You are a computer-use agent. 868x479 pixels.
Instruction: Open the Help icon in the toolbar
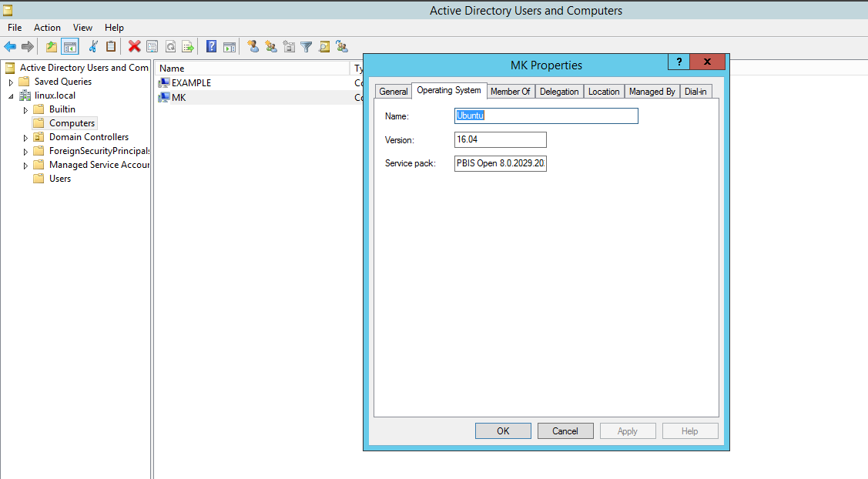coord(211,46)
